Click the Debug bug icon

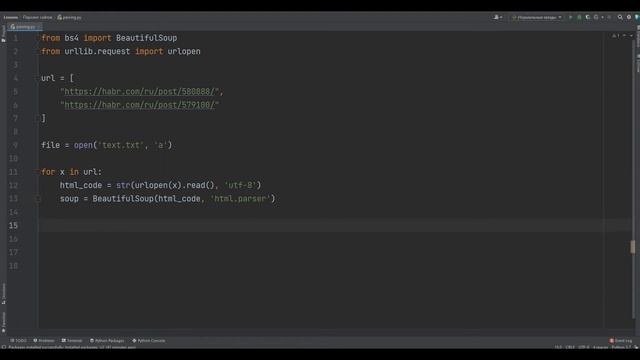pyautogui.click(x=579, y=17)
